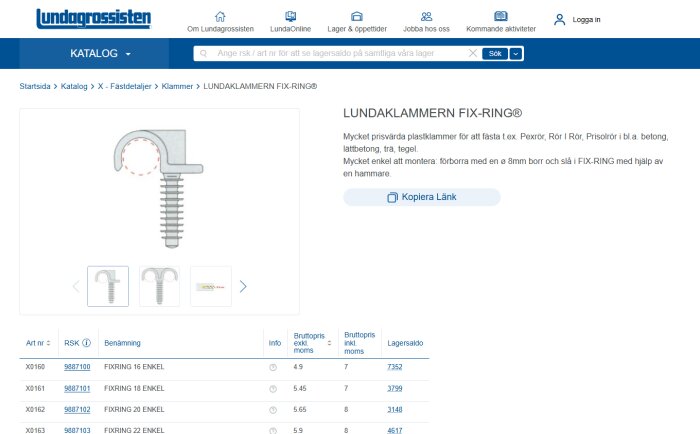Click the main FIX-RING product image
This screenshot has width=700, height=434.
tap(159, 188)
